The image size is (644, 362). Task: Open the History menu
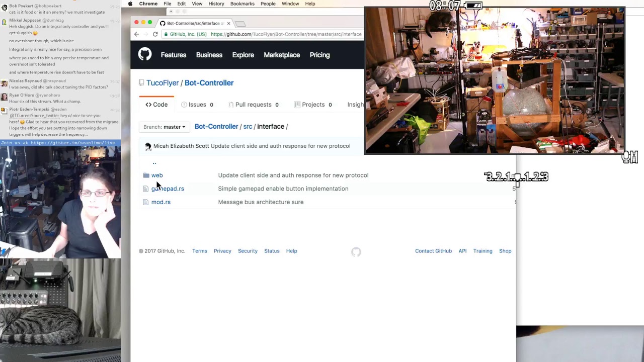[216, 4]
